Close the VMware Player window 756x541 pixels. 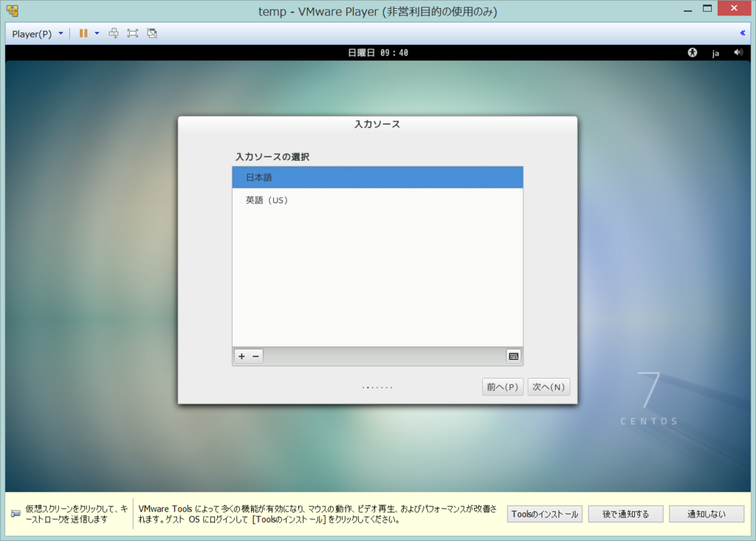tap(735, 8)
